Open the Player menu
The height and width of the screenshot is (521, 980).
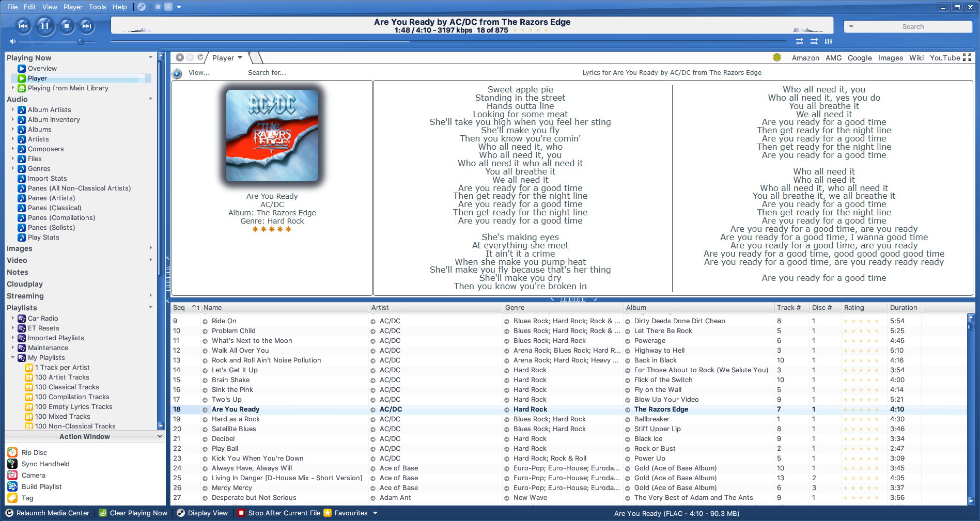click(73, 7)
